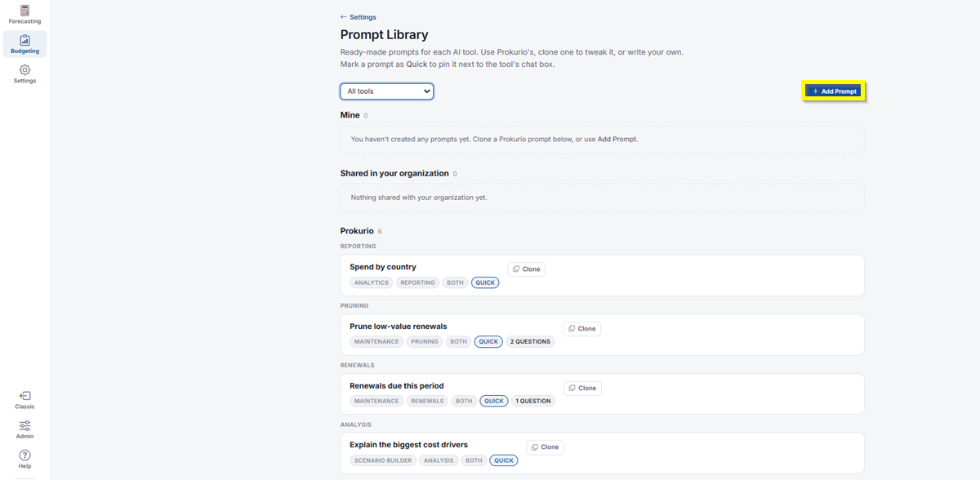Click the QUICK badge on Explain cost drivers
The width and height of the screenshot is (980, 480).
coord(504,460)
